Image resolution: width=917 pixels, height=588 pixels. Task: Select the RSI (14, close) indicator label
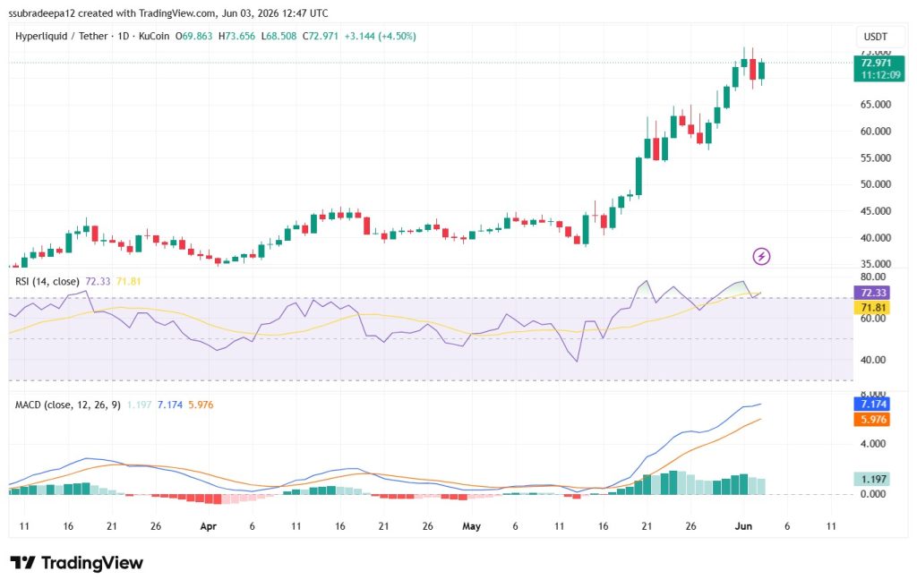(47, 282)
